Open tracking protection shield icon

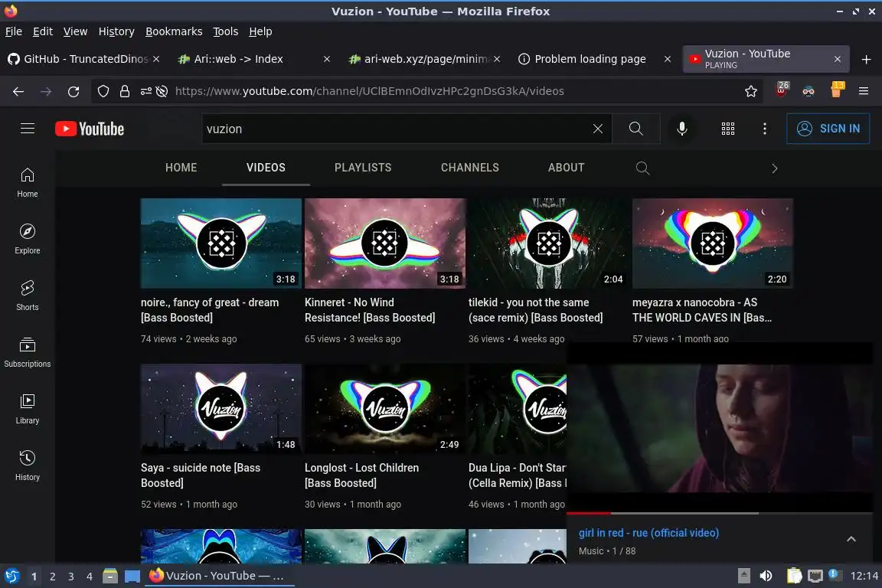tap(103, 91)
